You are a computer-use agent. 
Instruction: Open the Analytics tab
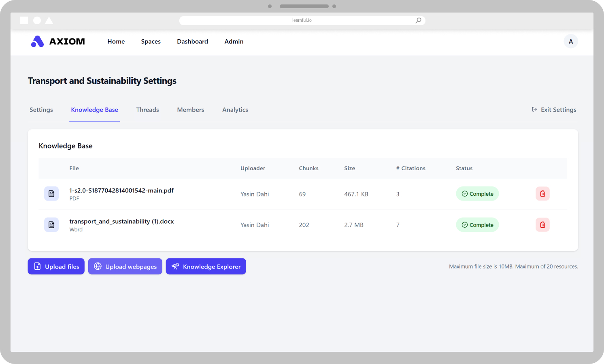pyautogui.click(x=235, y=110)
